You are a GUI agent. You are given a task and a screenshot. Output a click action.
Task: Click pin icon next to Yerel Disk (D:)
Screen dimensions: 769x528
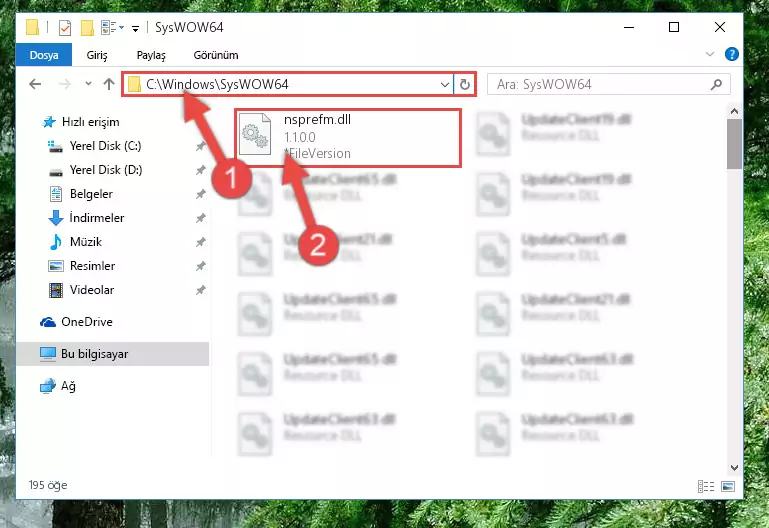click(x=200, y=170)
